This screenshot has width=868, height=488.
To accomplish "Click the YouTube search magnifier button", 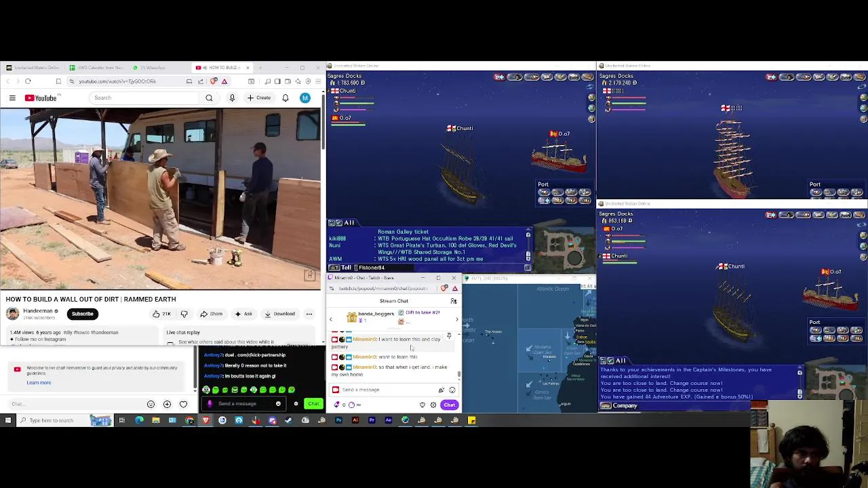I will [x=209, y=98].
